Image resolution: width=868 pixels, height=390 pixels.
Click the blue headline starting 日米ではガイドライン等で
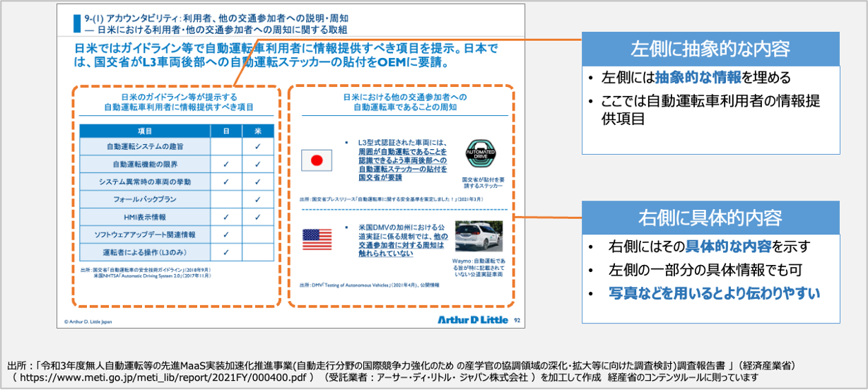(x=286, y=56)
